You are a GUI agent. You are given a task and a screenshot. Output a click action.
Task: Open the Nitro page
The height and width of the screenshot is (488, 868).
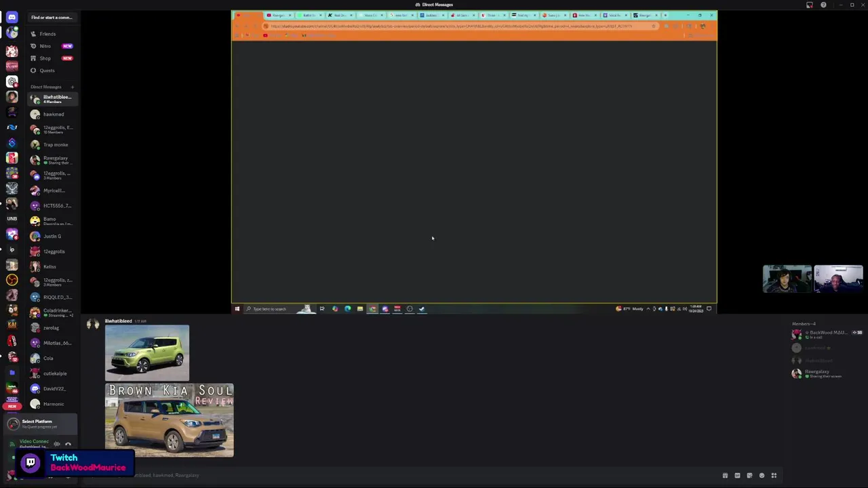[x=53, y=46]
